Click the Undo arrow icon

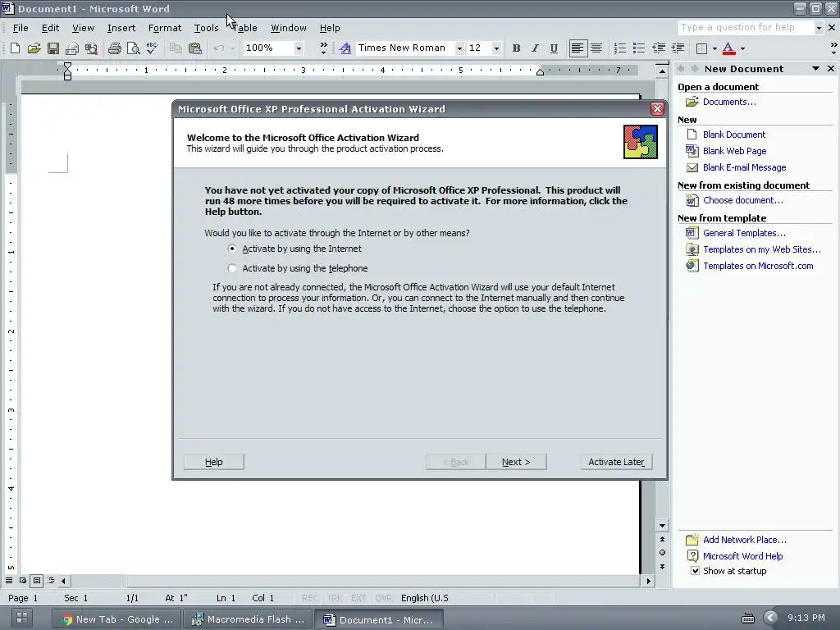218,48
